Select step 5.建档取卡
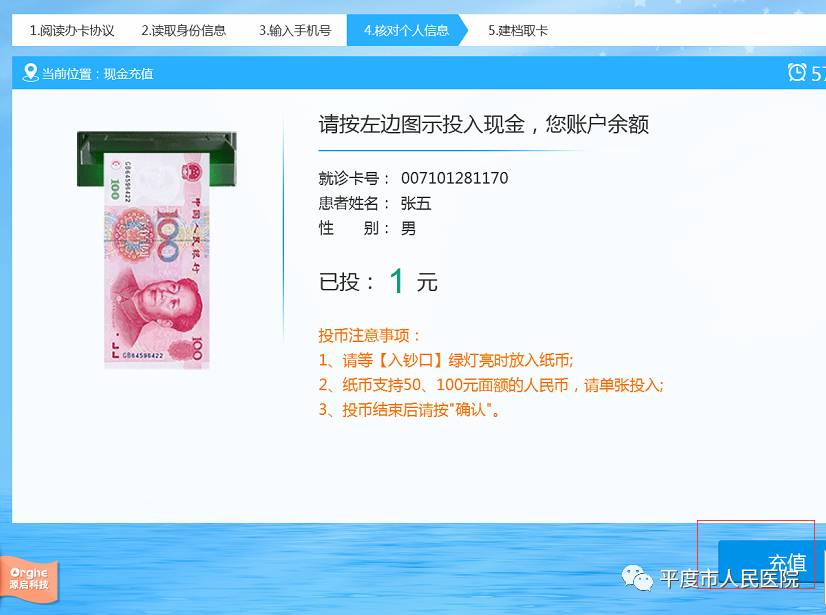 click(518, 31)
